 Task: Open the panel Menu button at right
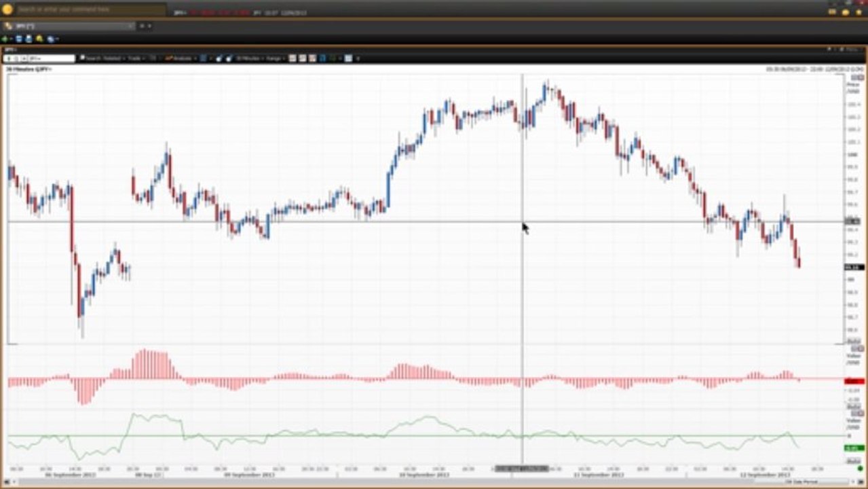click(x=852, y=50)
